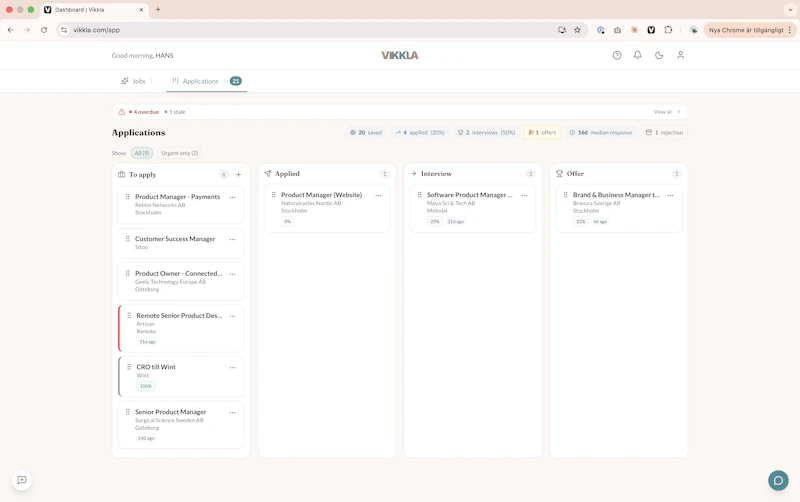Click the 2 interviews stat chip
Image resolution: width=800 pixels, height=502 pixels.
click(x=486, y=133)
